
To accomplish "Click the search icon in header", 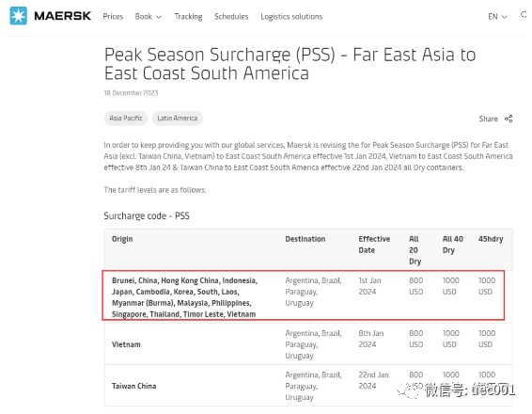I will [x=524, y=15].
